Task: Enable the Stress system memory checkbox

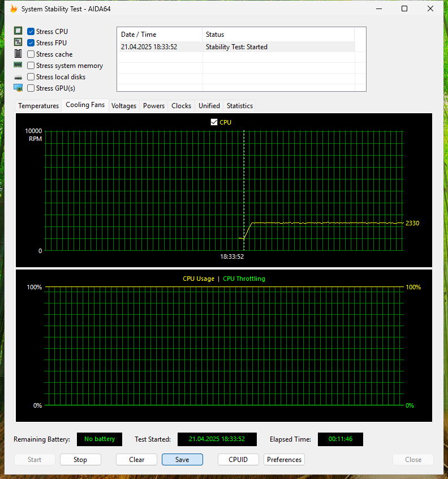Action: pyautogui.click(x=31, y=65)
